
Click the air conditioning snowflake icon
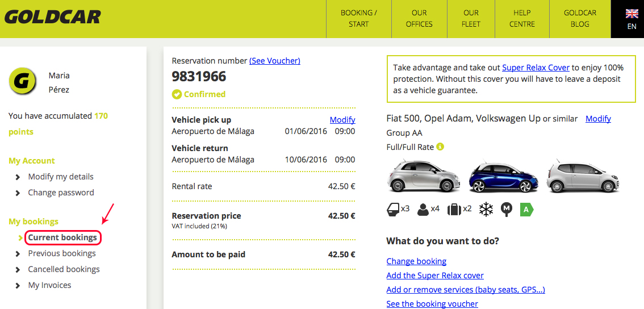486,210
